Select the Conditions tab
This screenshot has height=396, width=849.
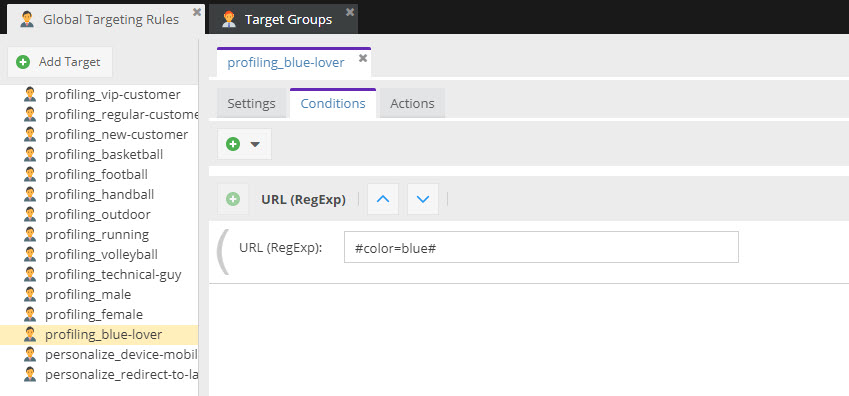coord(333,103)
